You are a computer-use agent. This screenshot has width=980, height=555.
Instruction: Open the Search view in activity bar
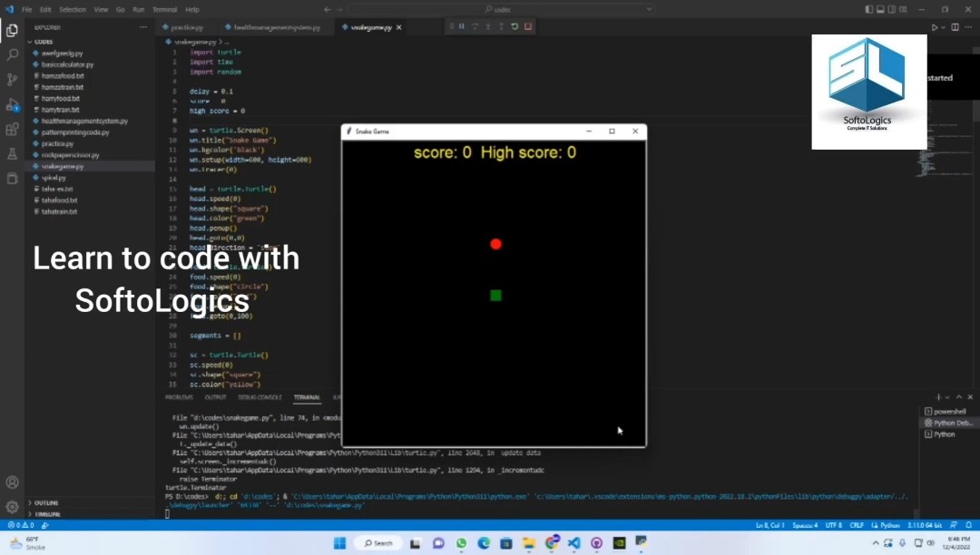[x=12, y=55]
